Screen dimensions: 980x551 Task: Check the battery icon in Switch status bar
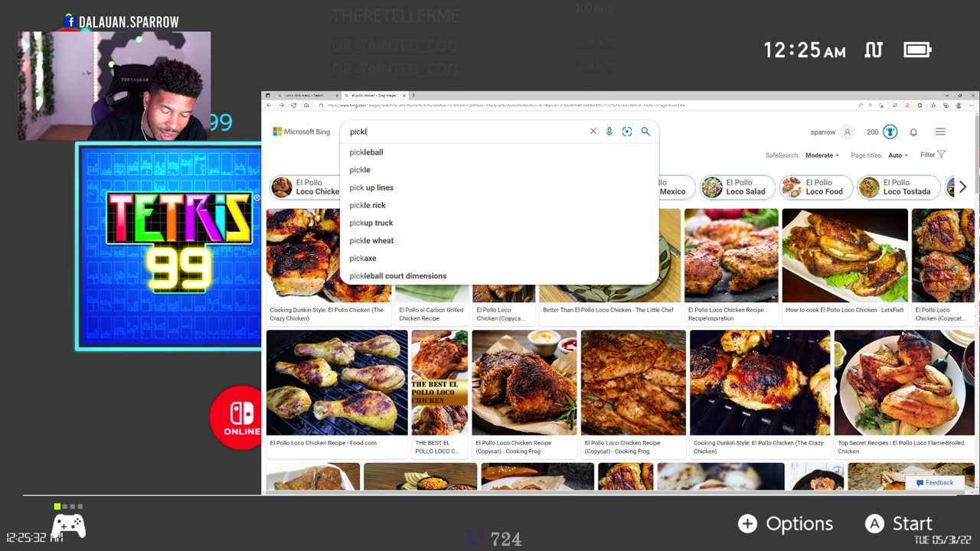(917, 51)
